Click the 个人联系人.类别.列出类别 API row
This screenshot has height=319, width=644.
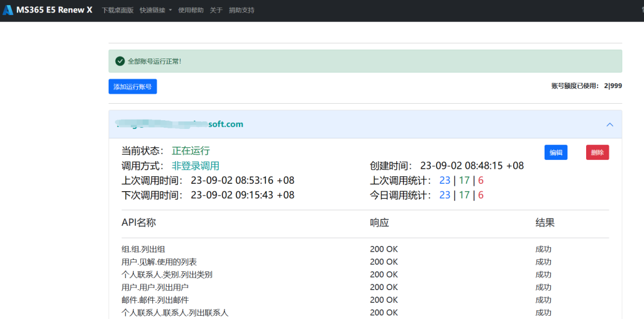point(365,274)
